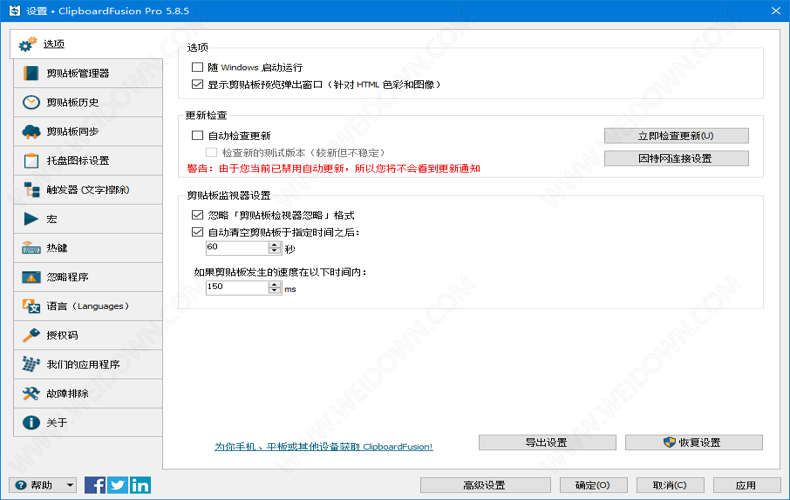Uncheck 自动清空剪贴板于指定时间之后 option
Screen dimensions: 790x500
click(x=198, y=232)
